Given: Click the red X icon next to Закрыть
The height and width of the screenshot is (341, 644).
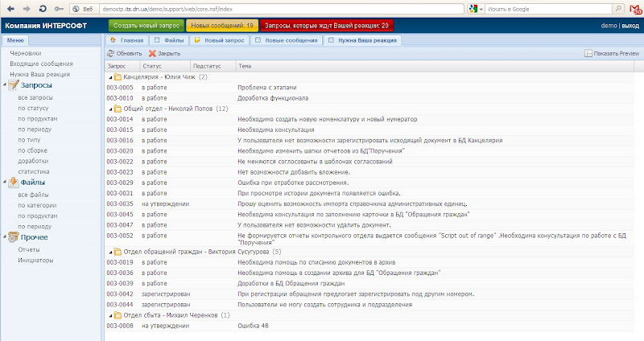Looking at the screenshot, I should pos(152,53).
